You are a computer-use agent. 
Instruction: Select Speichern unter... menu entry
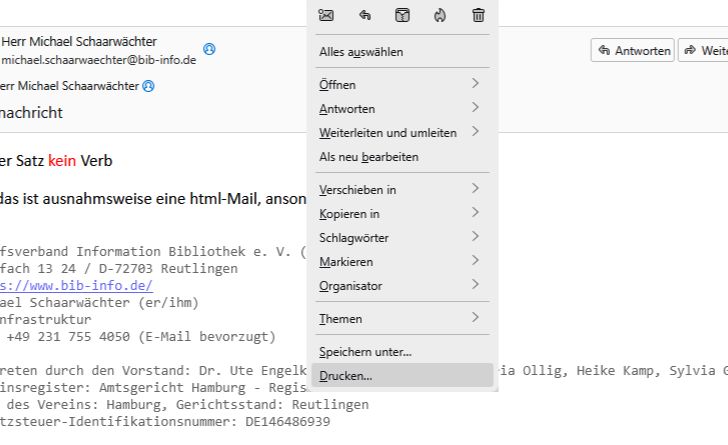pyautogui.click(x=365, y=352)
